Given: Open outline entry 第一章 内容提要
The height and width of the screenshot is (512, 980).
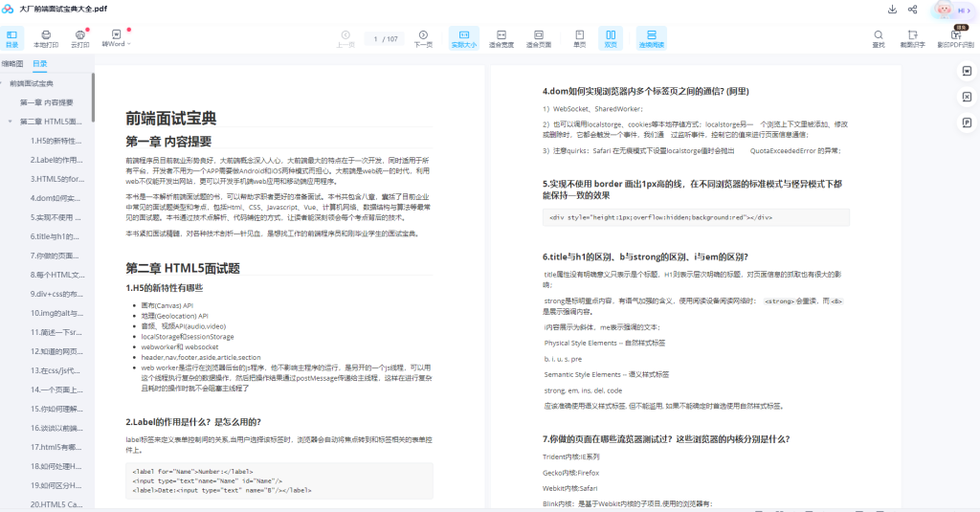Looking at the screenshot, I should click(x=46, y=102).
